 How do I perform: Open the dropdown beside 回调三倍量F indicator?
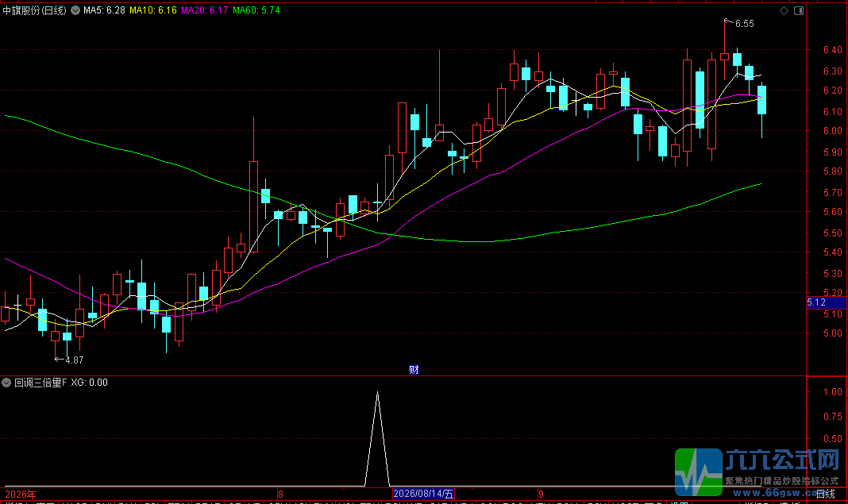click(6, 383)
